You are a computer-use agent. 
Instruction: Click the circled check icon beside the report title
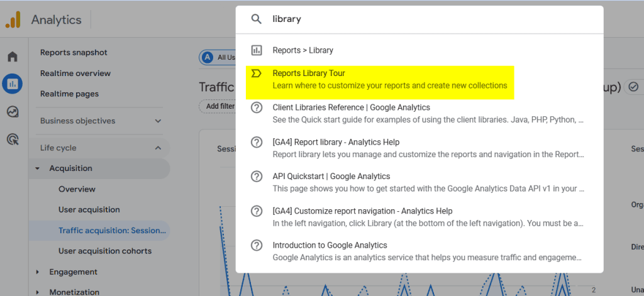[x=633, y=87]
